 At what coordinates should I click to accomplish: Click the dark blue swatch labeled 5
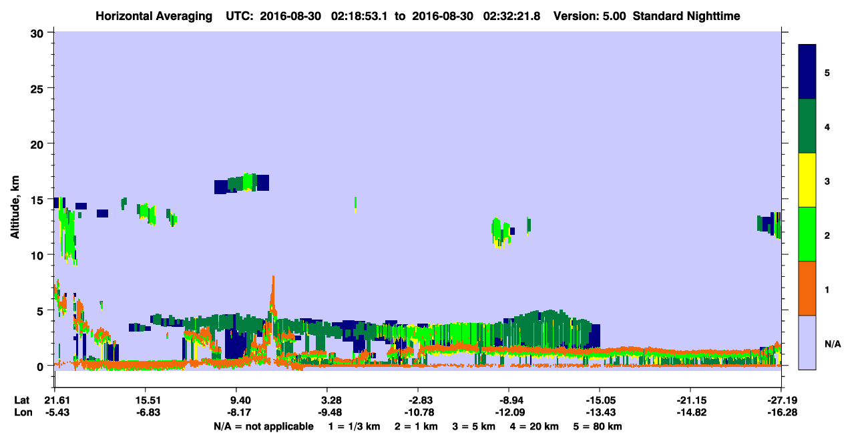[x=807, y=72]
